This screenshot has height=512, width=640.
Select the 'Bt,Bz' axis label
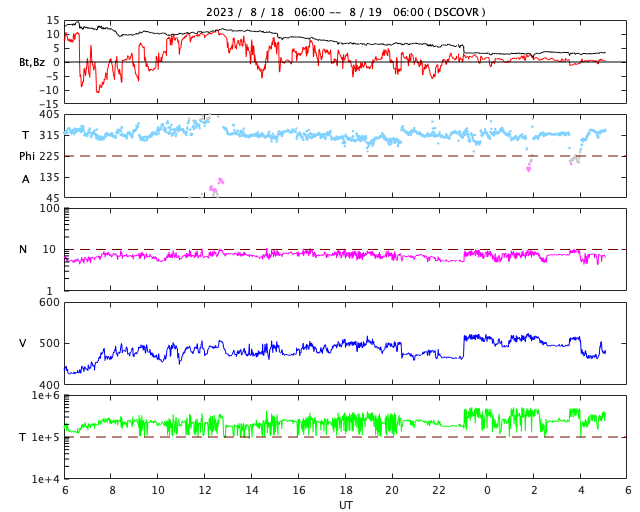point(32,62)
